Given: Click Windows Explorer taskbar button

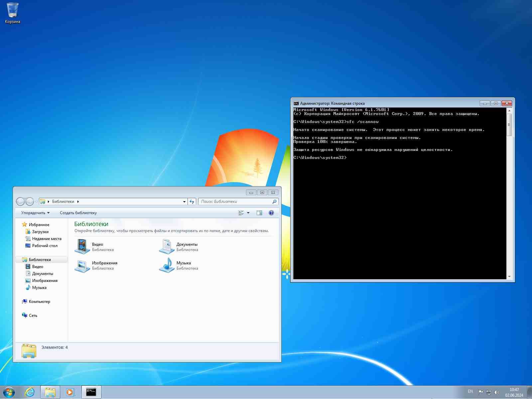Looking at the screenshot, I should 50,392.
